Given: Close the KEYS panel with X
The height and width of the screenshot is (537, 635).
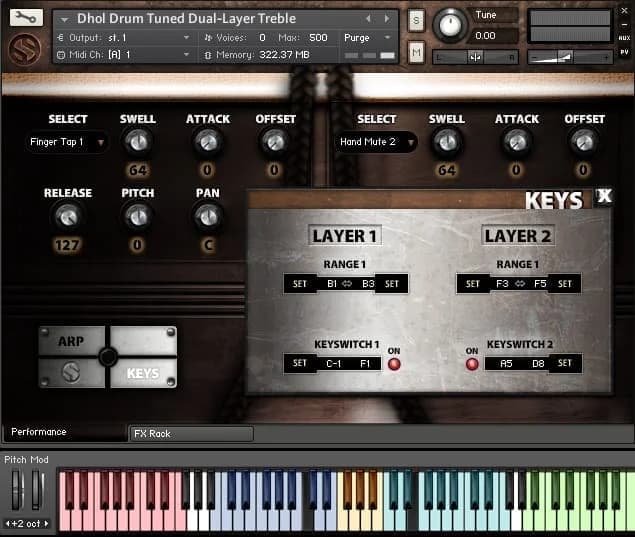Looking at the screenshot, I should click(x=604, y=196).
